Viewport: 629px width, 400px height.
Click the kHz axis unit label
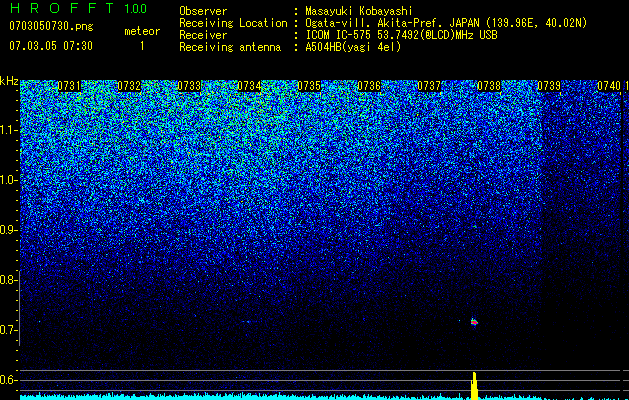9,81
